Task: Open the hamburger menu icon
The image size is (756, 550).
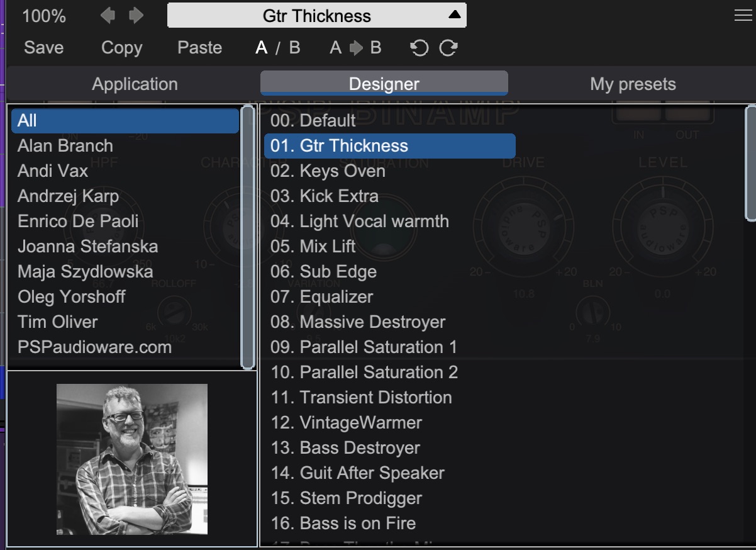Action: 743,16
